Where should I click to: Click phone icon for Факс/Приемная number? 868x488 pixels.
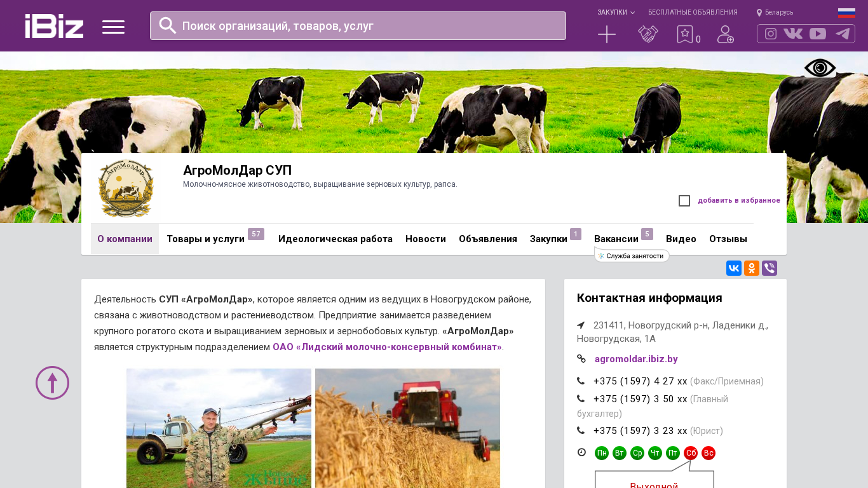581,381
